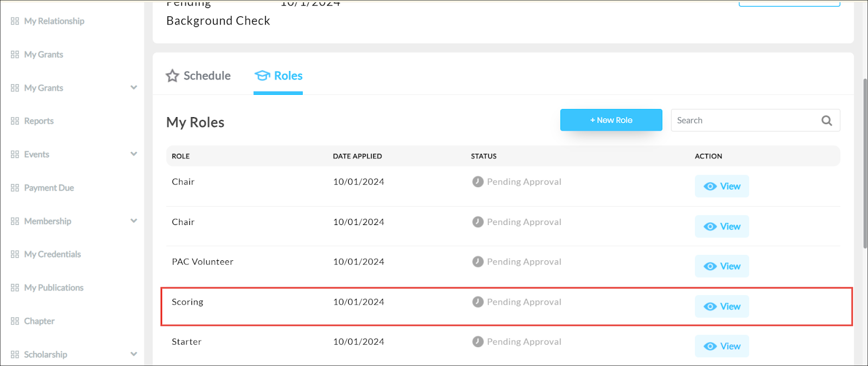View the Scoring role details
The image size is (868, 366).
[722, 306]
